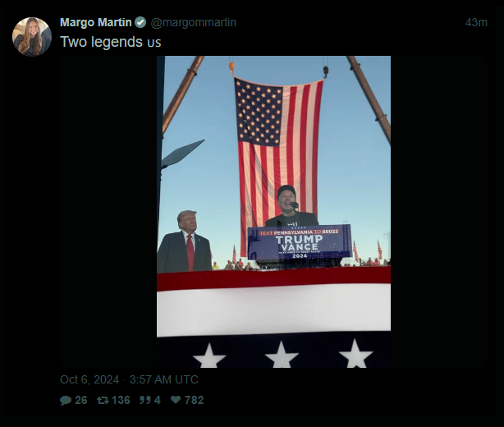504x427 pixels.
Task: Click the 26 replies count
Action: tap(81, 401)
